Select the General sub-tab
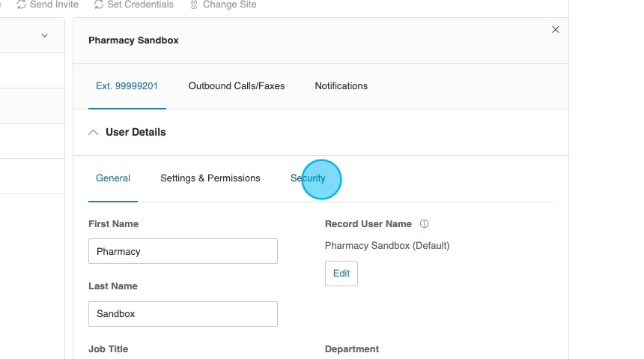This screenshot has width=644, height=359. tap(113, 178)
